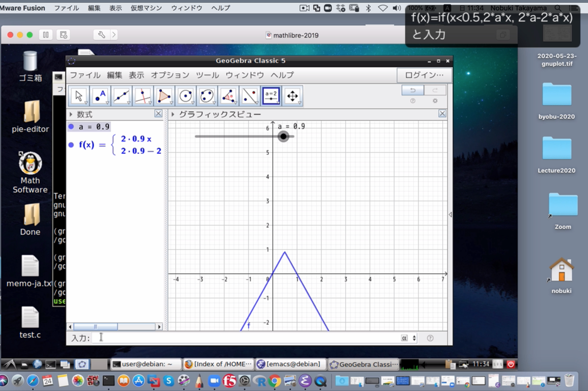The image size is (588, 391).
Task: Open the Done desktop folder
Action: (x=30, y=219)
